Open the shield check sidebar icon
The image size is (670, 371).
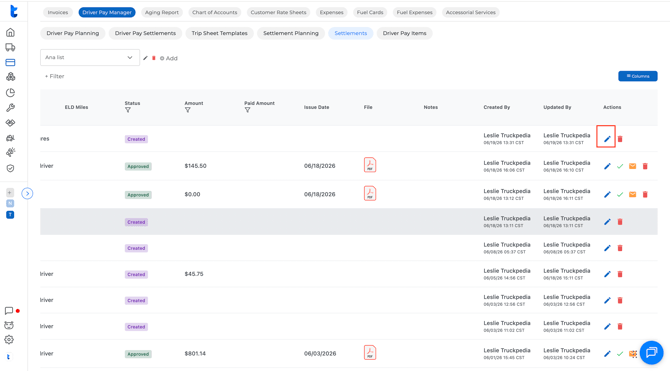click(x=10, y=168)
